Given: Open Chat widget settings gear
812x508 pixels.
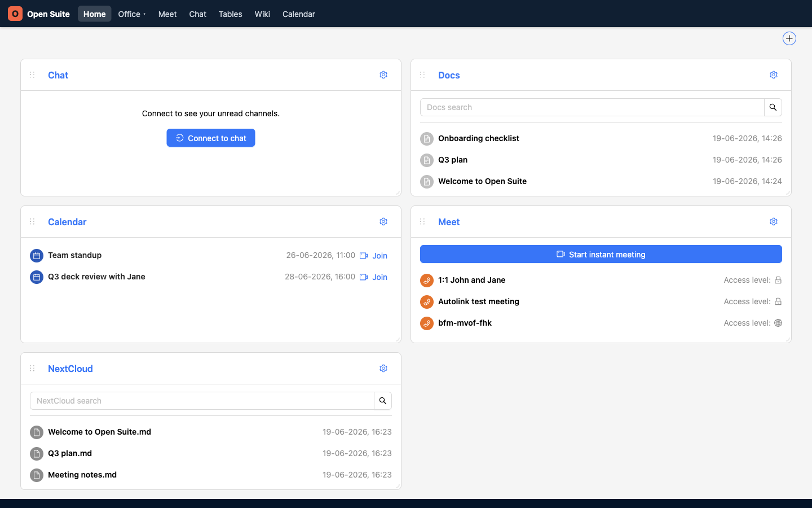Looking at the screenshot, I should [383, 75].
